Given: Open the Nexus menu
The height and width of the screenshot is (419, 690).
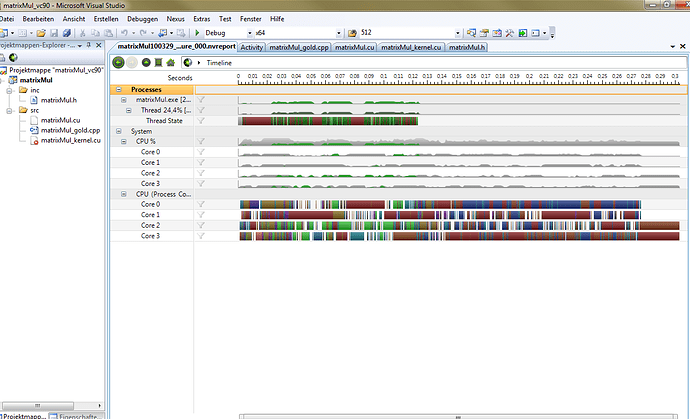Looking at the screenshot, I should point(176,19).
